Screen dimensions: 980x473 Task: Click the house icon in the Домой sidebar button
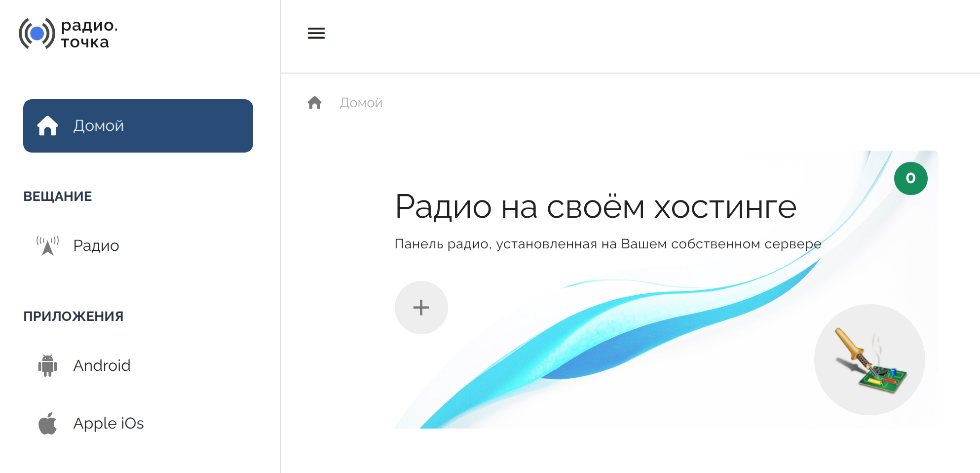tap(47, 126)
